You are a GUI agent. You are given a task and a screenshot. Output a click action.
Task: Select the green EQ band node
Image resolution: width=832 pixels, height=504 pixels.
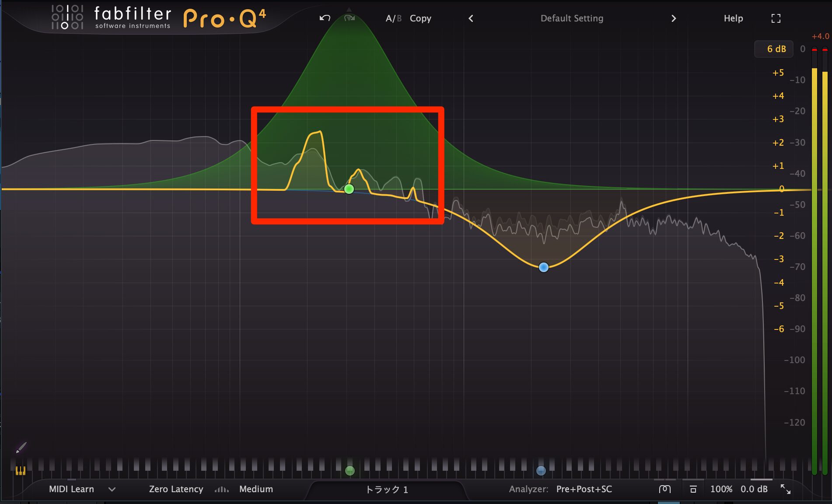click(349, 189)
